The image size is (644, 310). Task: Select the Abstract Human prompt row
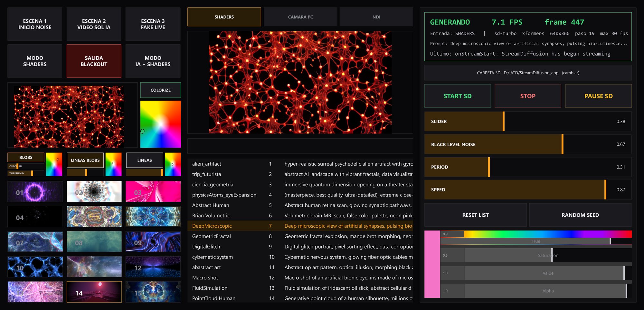pyautogui.click(x=300, y=205)
